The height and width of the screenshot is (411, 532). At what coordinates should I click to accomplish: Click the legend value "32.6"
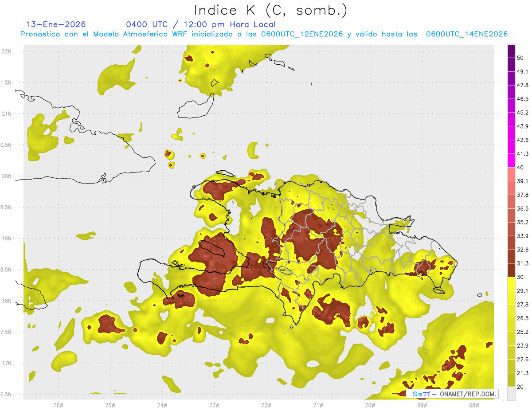523,250
